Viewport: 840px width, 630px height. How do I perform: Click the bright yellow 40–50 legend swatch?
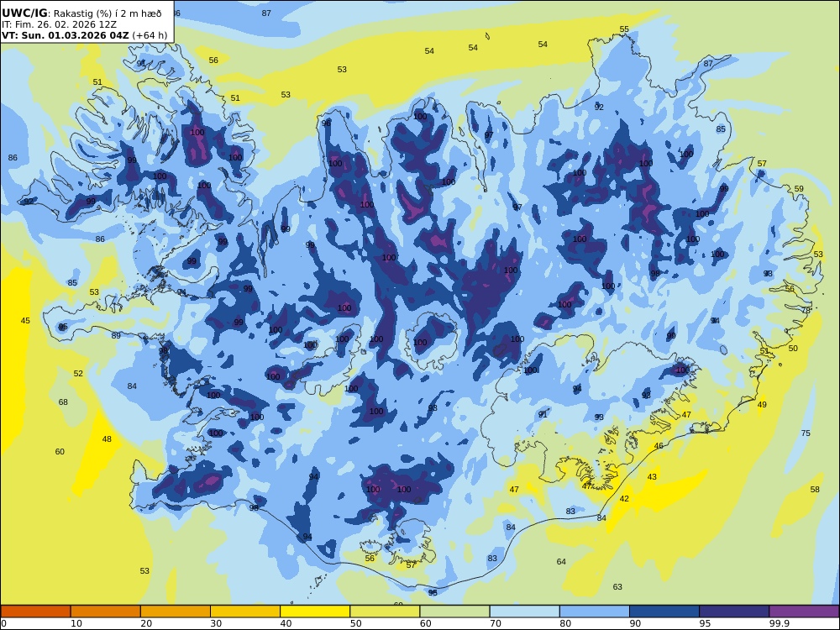pos(315,612)
